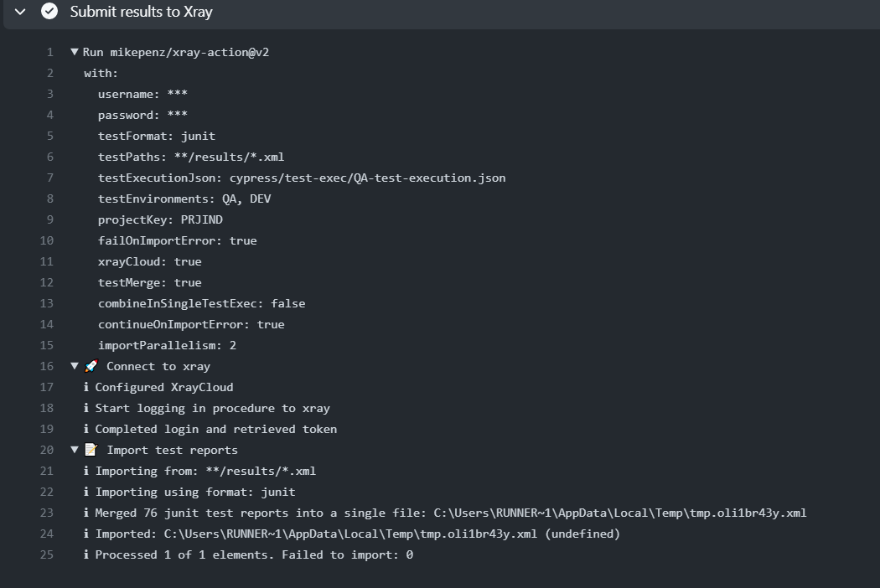Click the info icon before Start logging in
The height and width of the screenshot is (588, 880).
click(x=85, y=408)
